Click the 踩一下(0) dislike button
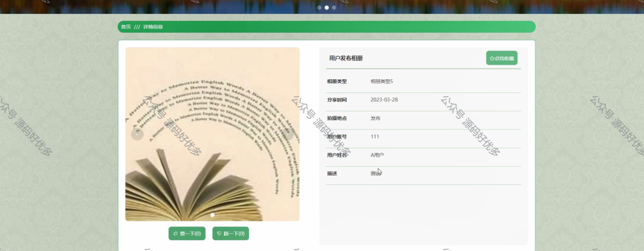Viewport: 644px width, 251px height. (230, 233)
